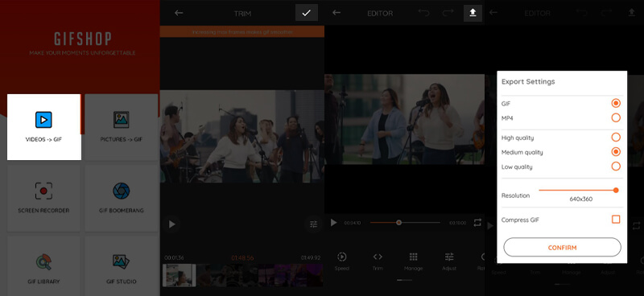Redo the edit in Editor
Screen dimensions: 644x296
[x=448, y=13]
